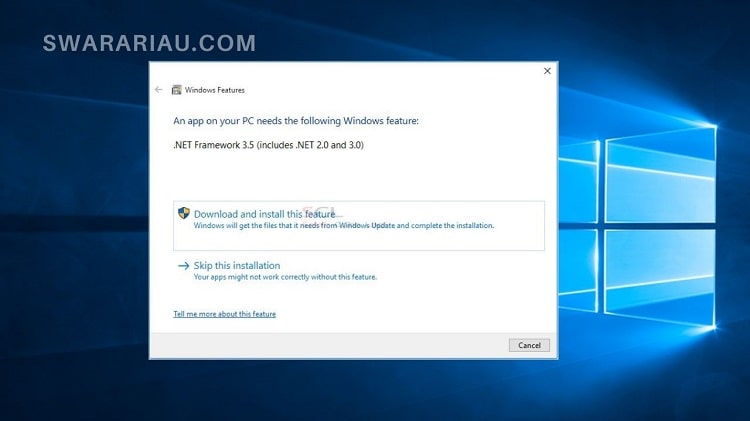Click 'Windows will get the files' description
Viewport: 750px width, 421px height.
pos(344,225)
